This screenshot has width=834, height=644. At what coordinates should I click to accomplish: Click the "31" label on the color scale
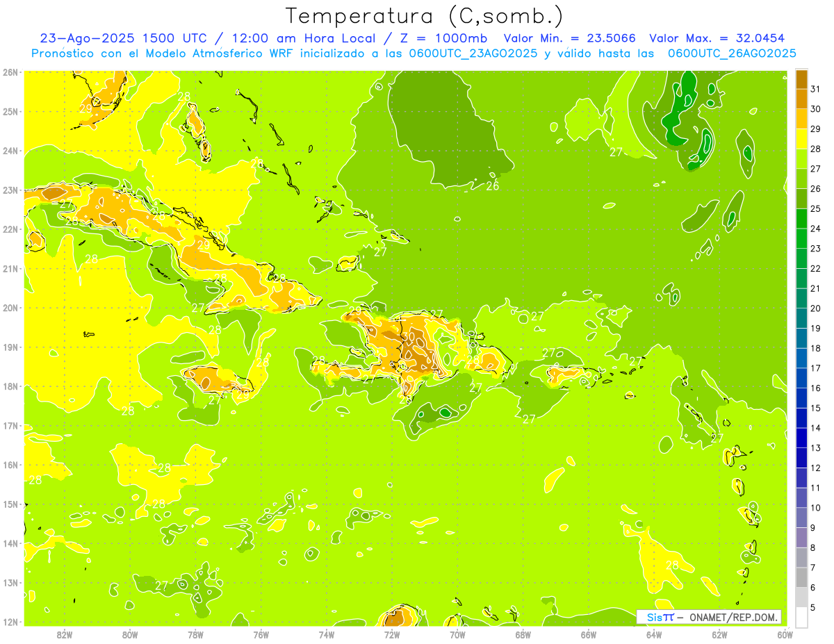816,89
